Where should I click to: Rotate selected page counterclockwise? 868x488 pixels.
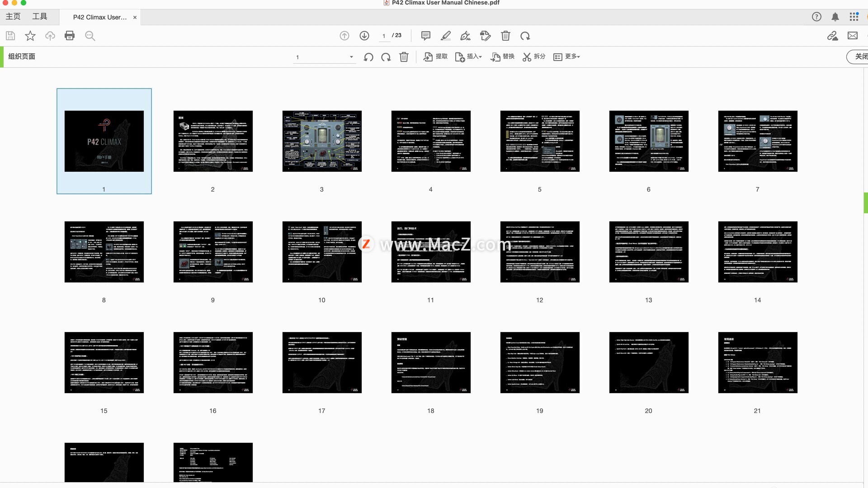pos(368,57)
